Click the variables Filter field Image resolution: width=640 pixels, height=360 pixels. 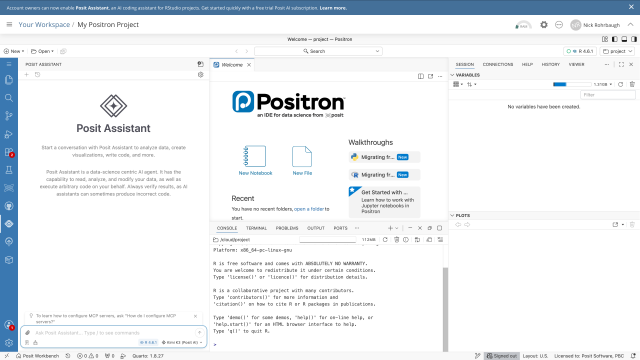(x=608, y=95)
